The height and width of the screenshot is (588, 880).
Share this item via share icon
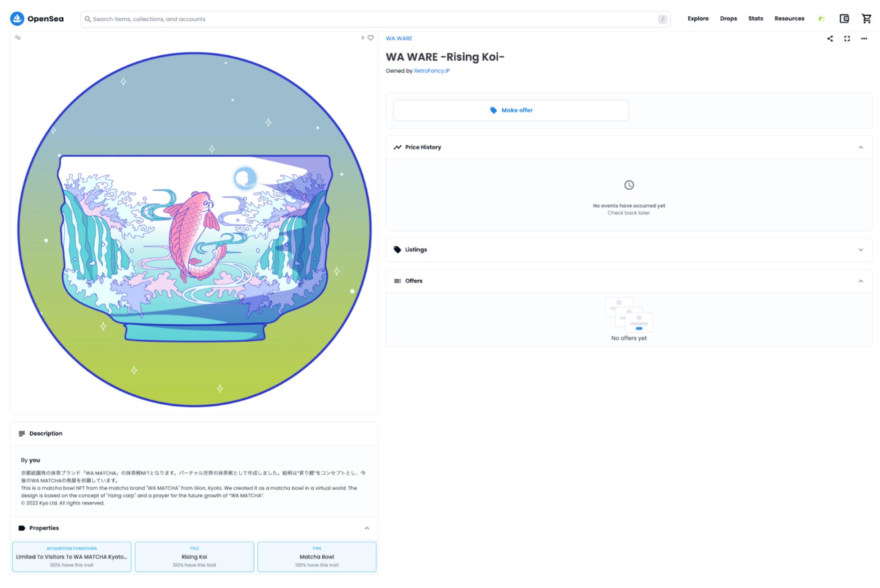[830, 38]
